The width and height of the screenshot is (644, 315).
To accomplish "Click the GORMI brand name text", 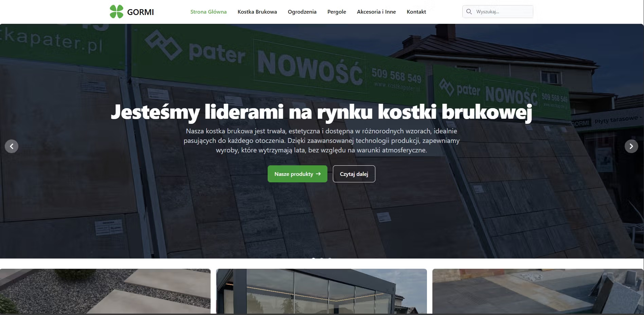I will [141, 12].
